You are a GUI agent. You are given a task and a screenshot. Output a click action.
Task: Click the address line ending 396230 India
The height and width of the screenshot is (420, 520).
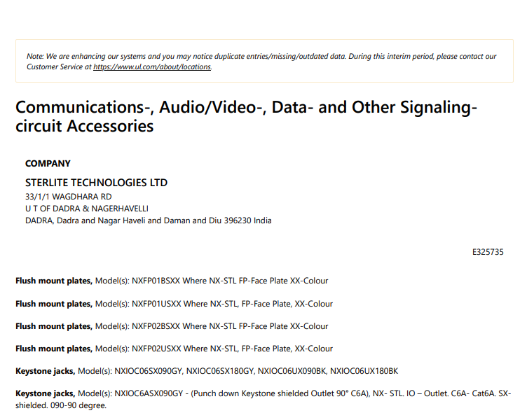tap(149, 220)
